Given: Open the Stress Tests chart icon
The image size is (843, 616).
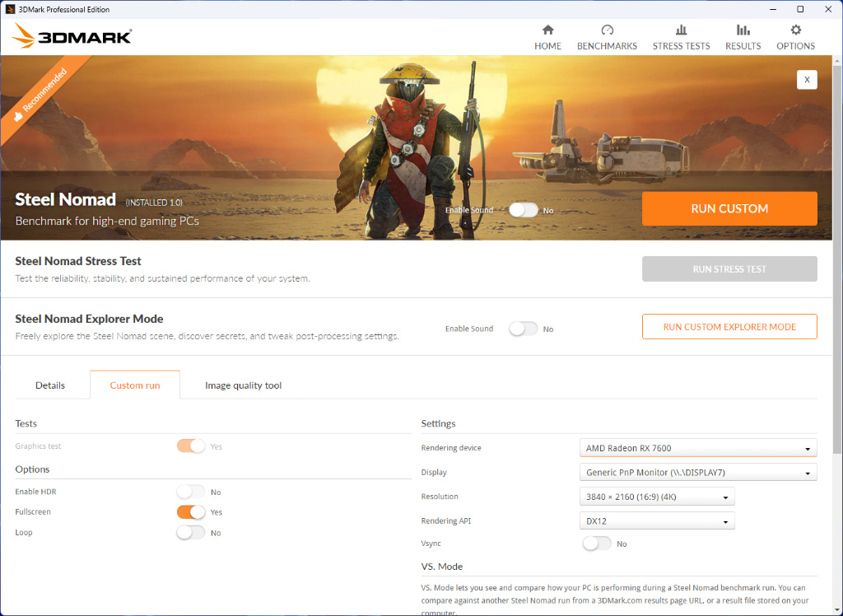Looking at the screenshot, I should [681, 30].
